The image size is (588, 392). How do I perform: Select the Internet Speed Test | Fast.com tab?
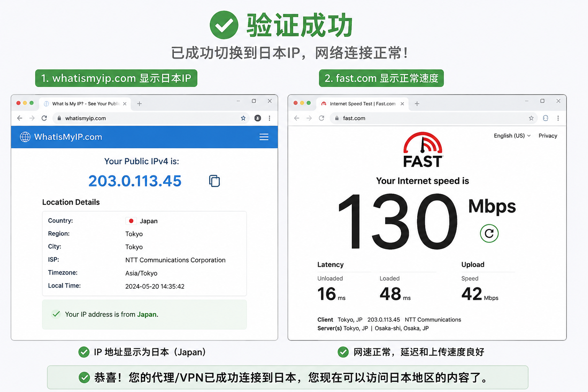(362, 104)
